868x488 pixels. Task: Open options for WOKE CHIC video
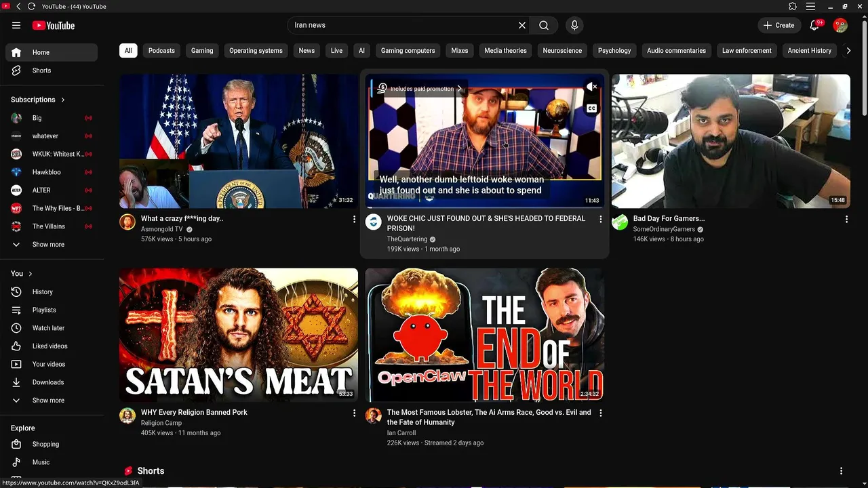click(x=600, y=219)
